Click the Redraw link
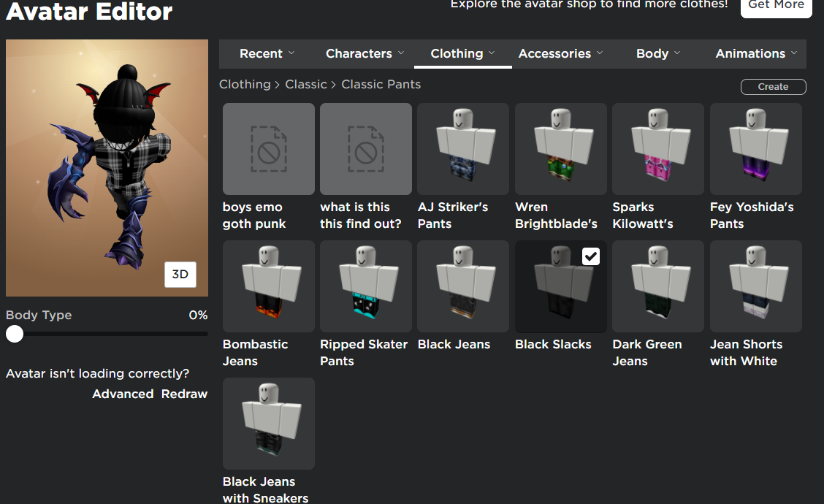The height and width of the screenshot is (504, 824). [185, 394]
